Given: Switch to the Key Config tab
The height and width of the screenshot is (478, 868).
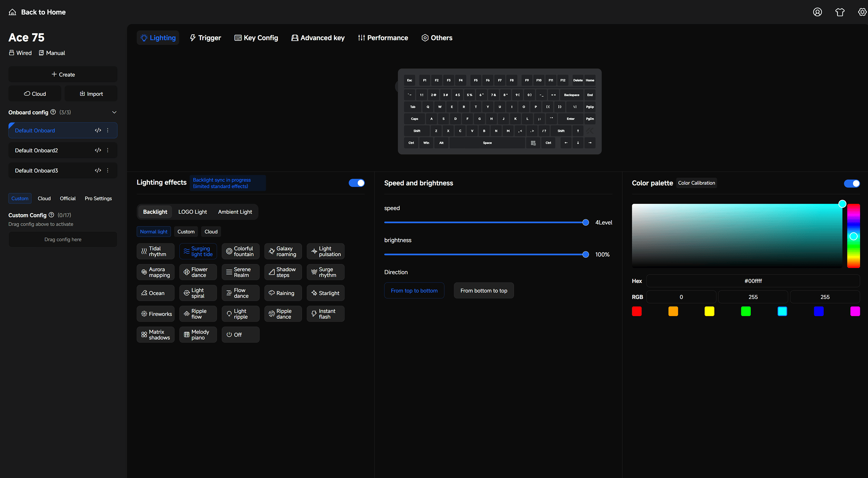Looking at the screenshot, I should (256, 38).
